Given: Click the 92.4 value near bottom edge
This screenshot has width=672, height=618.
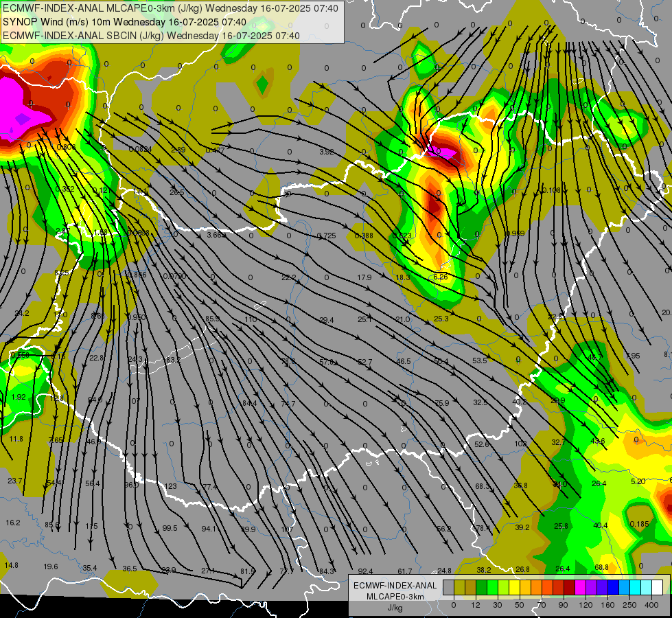Looking at the screenshot, I should click(x=366, y=571).
